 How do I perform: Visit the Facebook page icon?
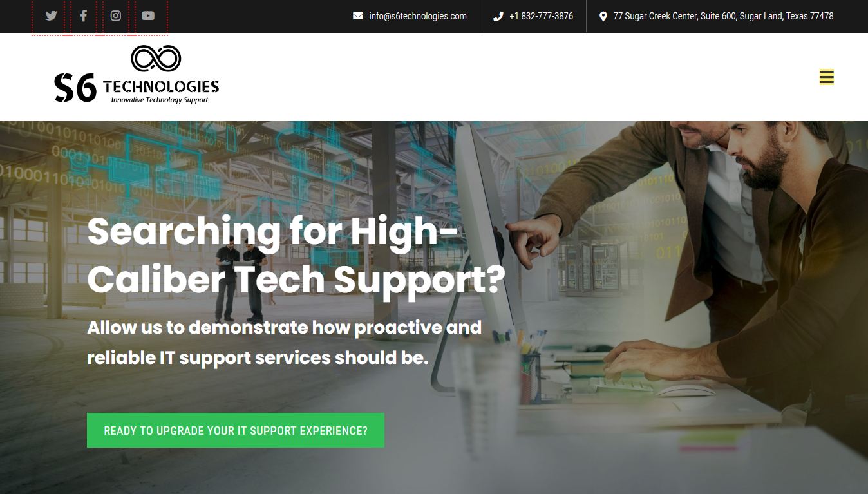tap(84, 16)
